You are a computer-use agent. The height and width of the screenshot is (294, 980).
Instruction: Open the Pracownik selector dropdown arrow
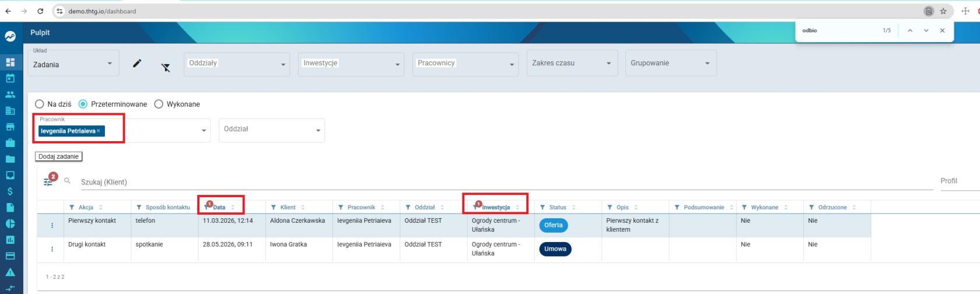[204, 130]
